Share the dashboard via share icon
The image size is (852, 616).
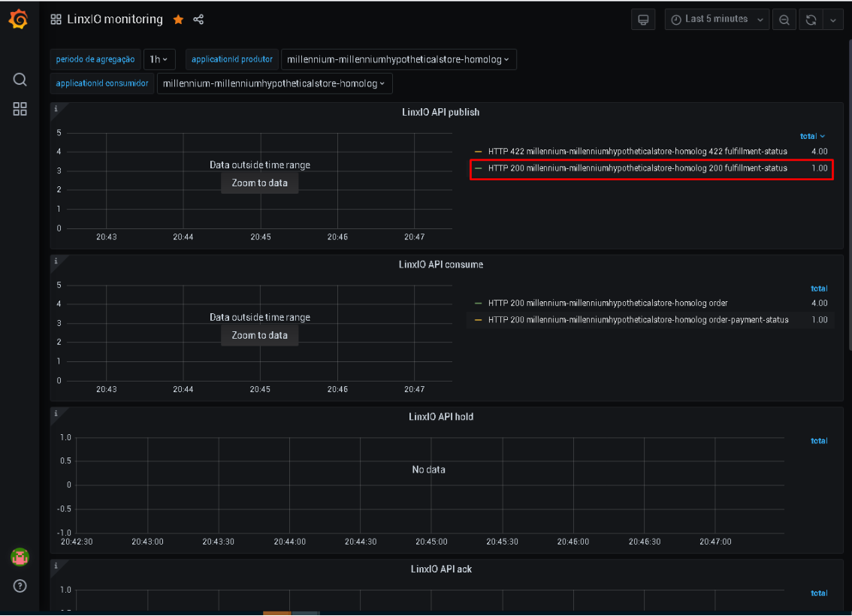tap(198, 20)
